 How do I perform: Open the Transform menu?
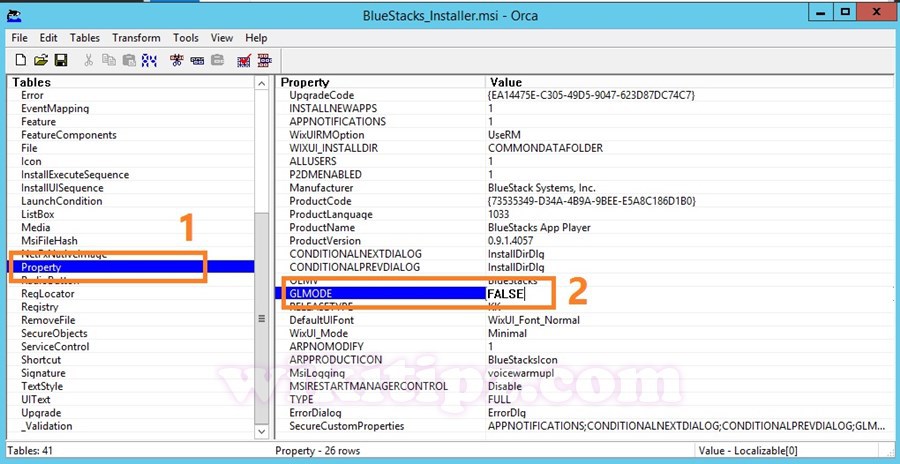137,38
